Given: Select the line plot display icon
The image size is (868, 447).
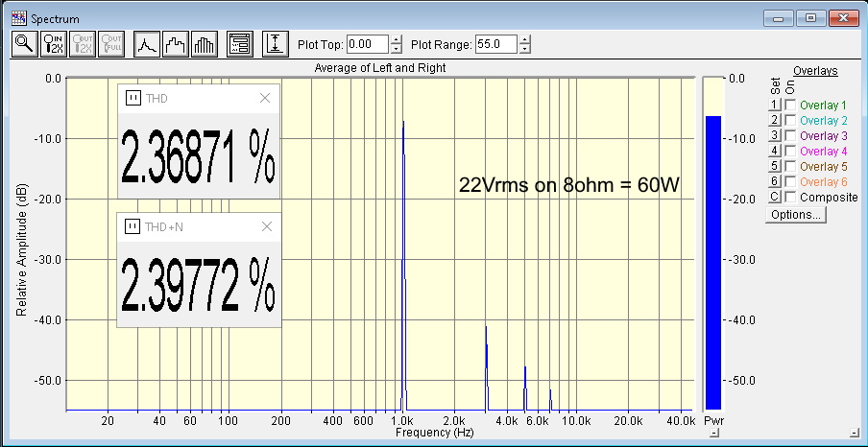Looking at the screenshot, I should (146, 44).
